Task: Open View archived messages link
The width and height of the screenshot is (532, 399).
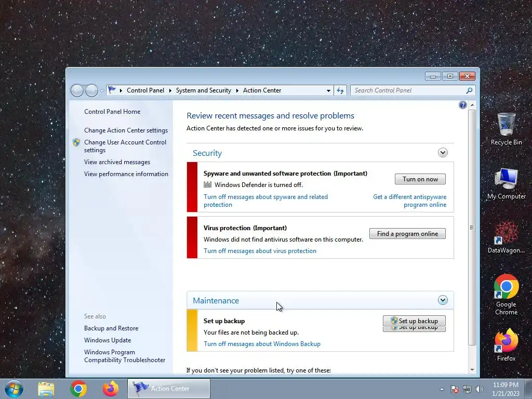Action: pos(117,162)
